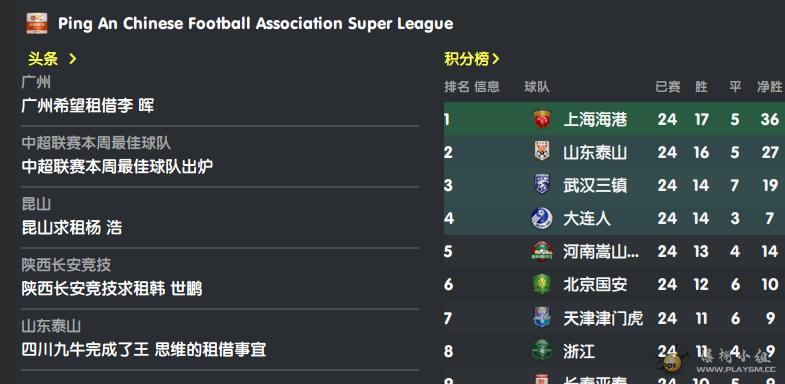Open headline 四川九牛完成了王 思维的租借事宜
This screenshot has height=384, width=785.
[x=144, y=349]
